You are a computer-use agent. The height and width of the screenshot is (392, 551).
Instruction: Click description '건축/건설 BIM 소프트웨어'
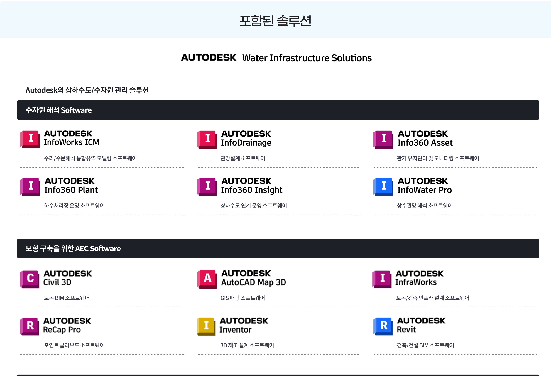pos(425,345)
